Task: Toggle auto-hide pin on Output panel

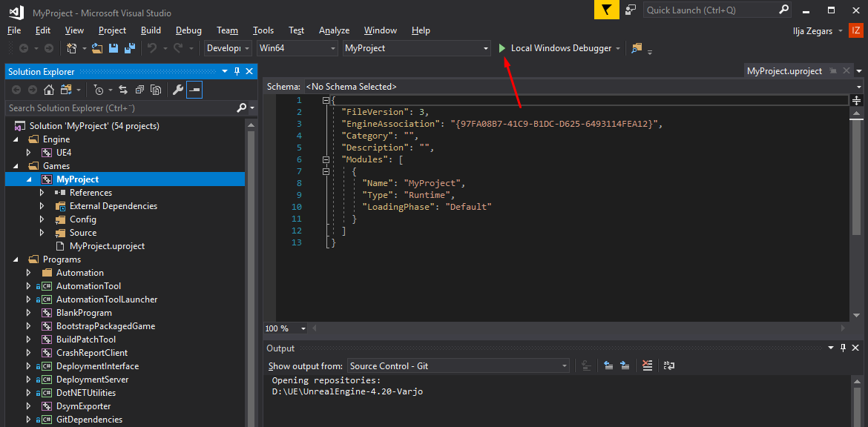Action: click(x=843, y=348)
